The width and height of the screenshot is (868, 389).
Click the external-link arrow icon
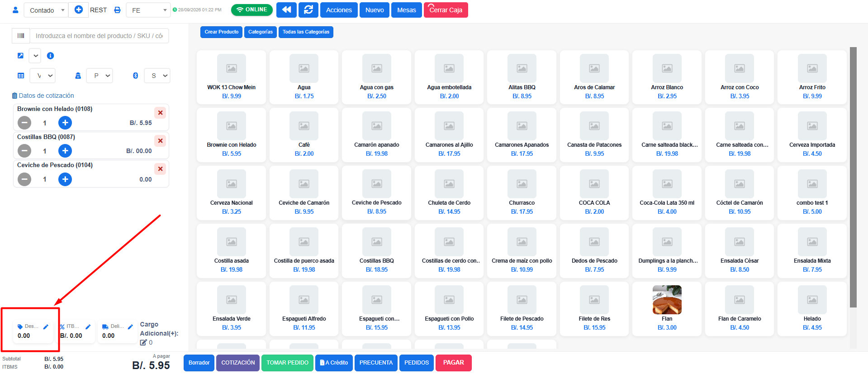[x=20, y=56]
